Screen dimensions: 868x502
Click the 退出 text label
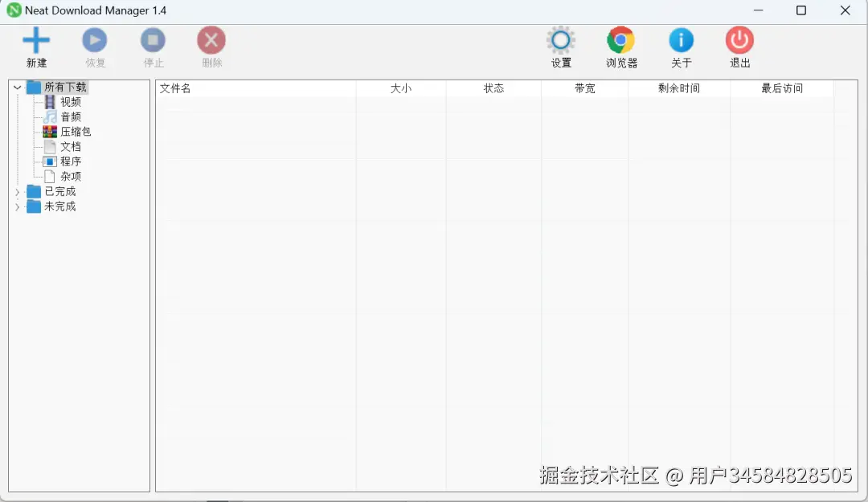coord(739,63)
